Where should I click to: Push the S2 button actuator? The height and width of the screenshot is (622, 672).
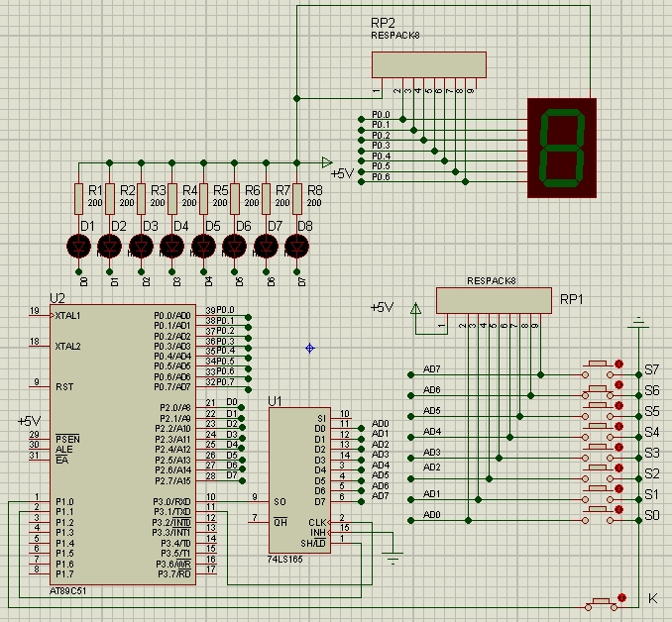(598, 468)
